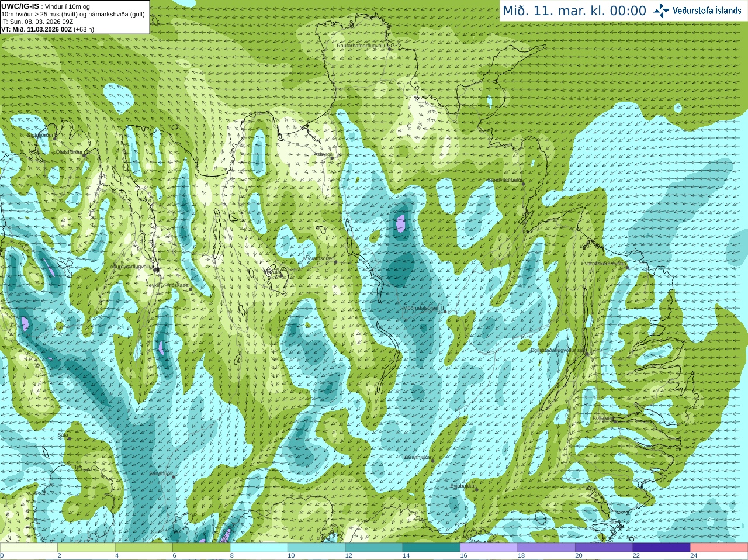This screenshot has height=560, width=748.
Task: Click the Möðrudalsöræfi II station label
Action: coord(423,308)
